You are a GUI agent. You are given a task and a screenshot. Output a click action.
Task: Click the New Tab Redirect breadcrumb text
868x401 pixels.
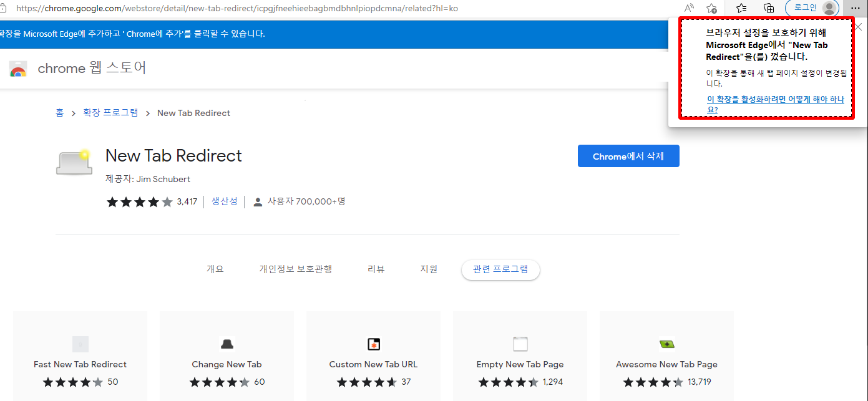click(193, 113)
